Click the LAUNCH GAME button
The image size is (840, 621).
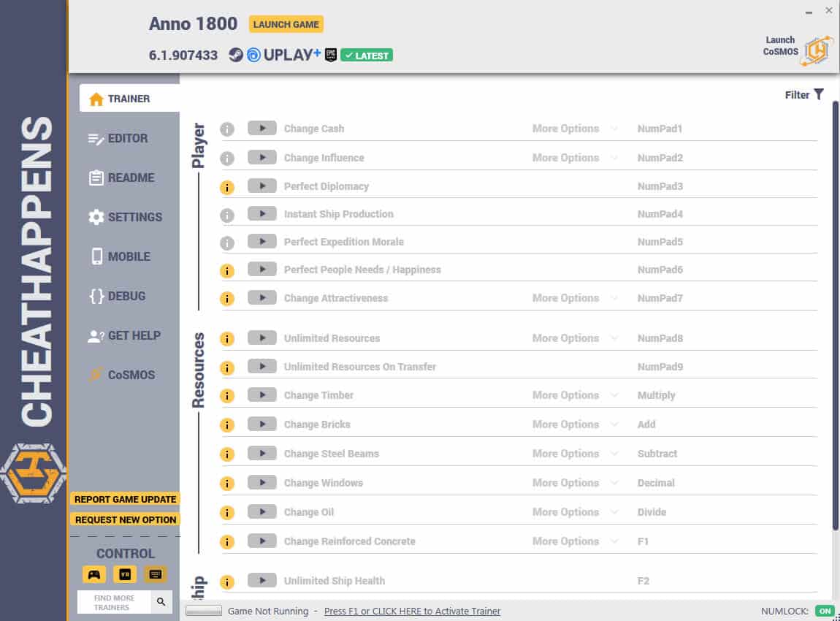286,24
